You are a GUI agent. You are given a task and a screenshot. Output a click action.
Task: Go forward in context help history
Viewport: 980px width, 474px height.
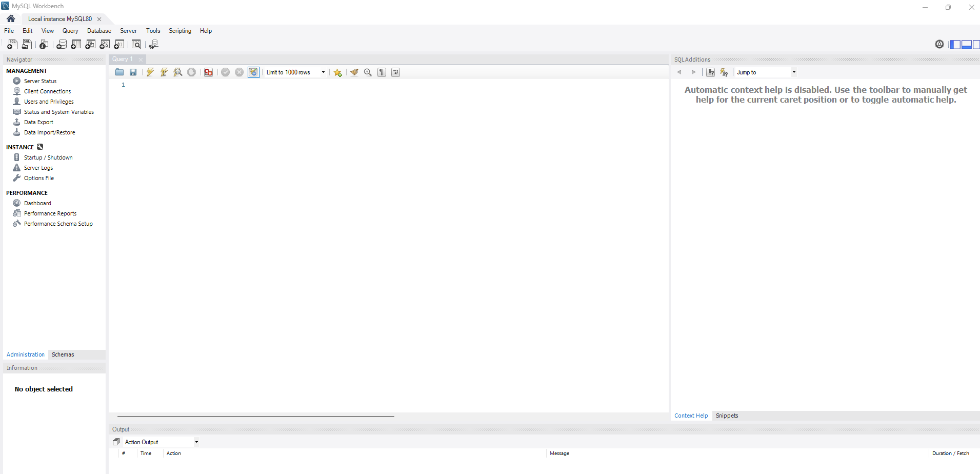[694, 72]
